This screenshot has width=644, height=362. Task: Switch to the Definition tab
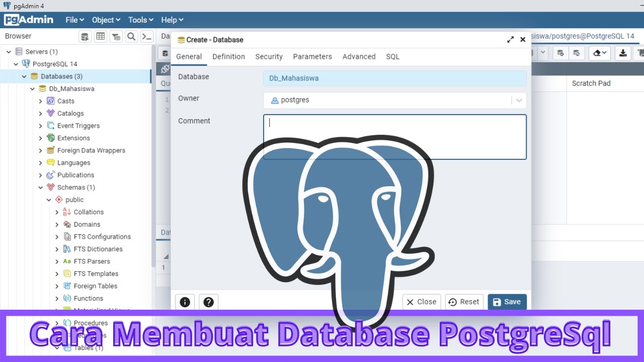228,57
